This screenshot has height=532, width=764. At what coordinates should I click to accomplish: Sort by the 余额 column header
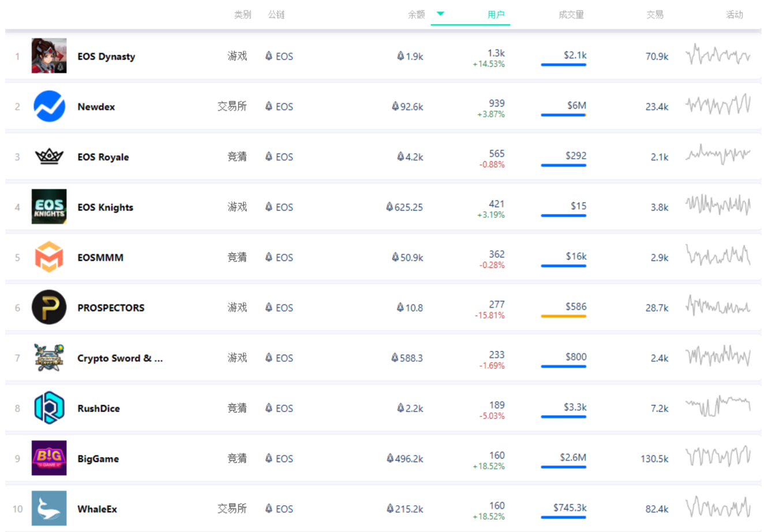[416, 14]
